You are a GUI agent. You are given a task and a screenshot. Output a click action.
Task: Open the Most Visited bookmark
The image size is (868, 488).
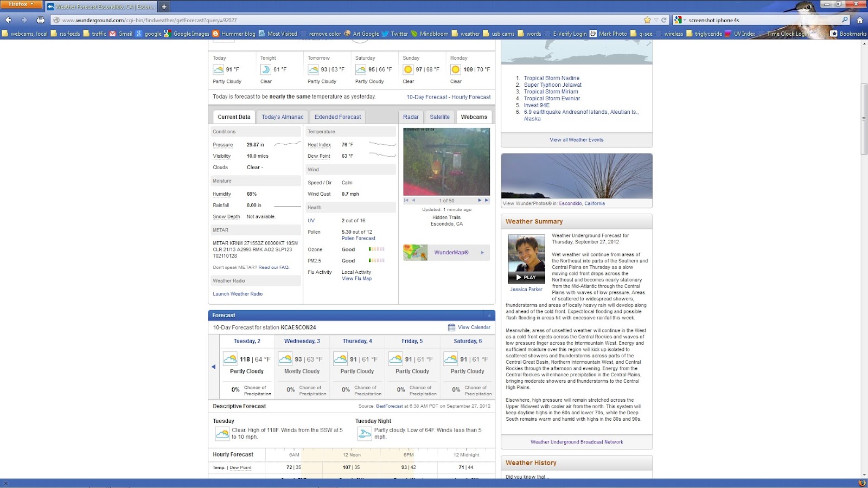[278, 34]
